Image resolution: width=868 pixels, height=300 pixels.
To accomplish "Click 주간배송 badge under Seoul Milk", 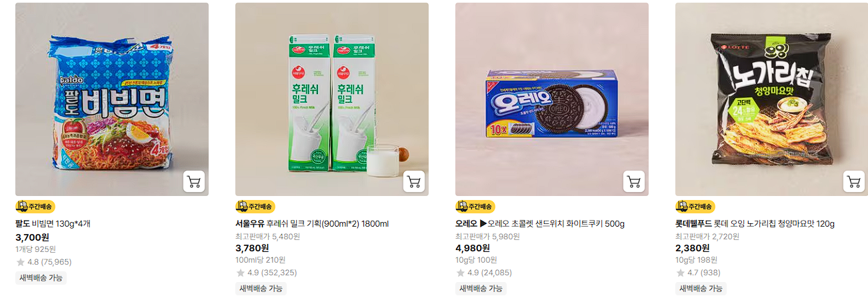I will (x=255, y=207).
